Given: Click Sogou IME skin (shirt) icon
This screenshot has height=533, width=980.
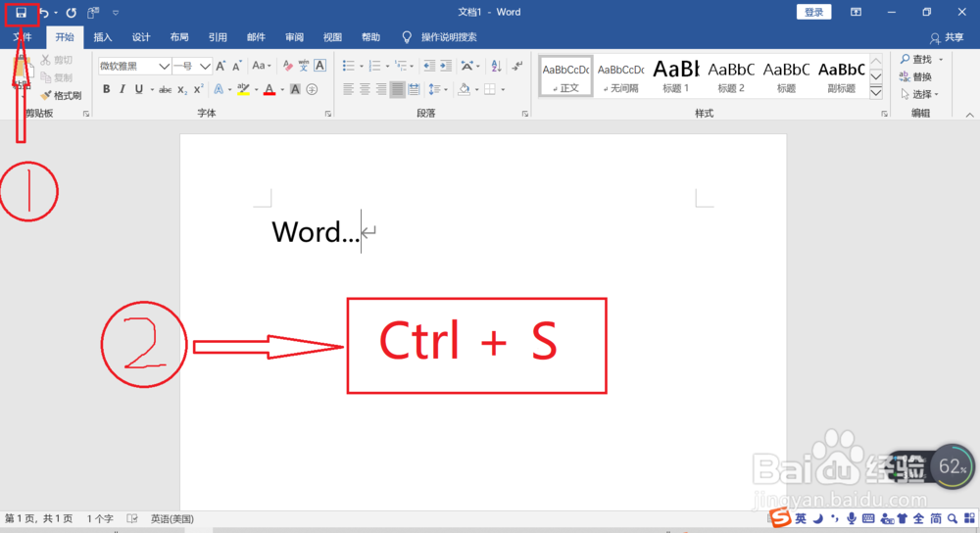Looking at the screenshot, I should pos(902,518).
